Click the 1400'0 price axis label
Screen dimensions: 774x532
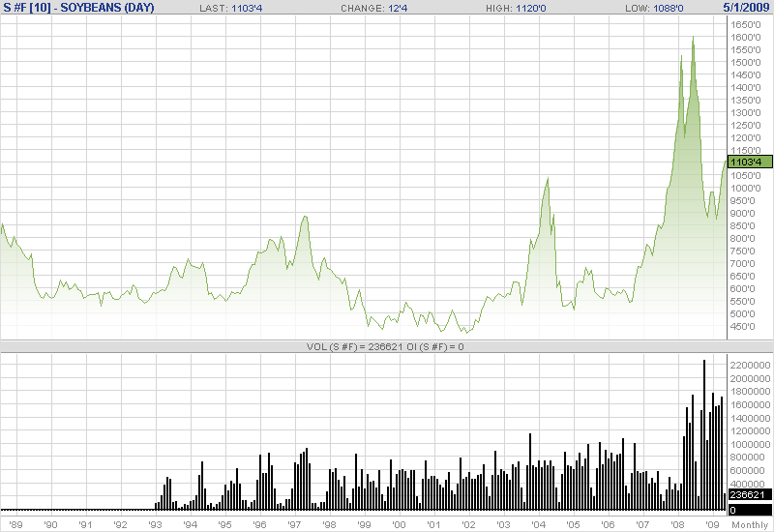point(745,87)
